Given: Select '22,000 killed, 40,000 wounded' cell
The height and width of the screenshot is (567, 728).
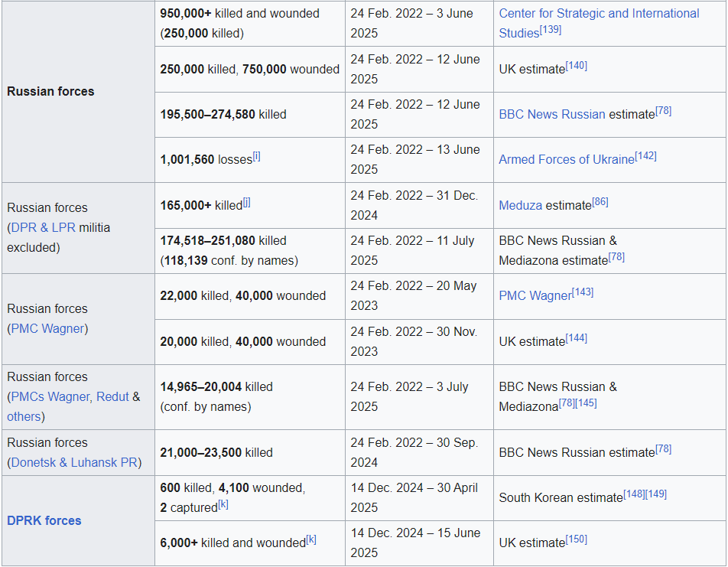Looking at the screenshot, I should (250, 296).
